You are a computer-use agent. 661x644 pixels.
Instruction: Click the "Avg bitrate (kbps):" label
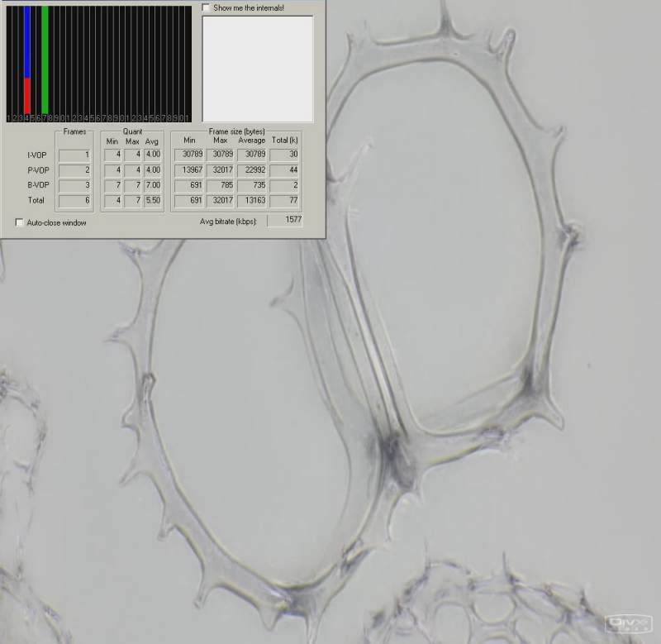(x=228, y=222)
